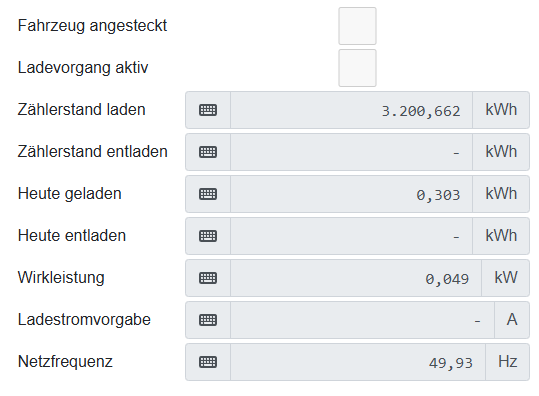Click keyboard icon beside Zählerstand entladen
Viewport: 539px width, 396px height.
[x=208, y=152]
